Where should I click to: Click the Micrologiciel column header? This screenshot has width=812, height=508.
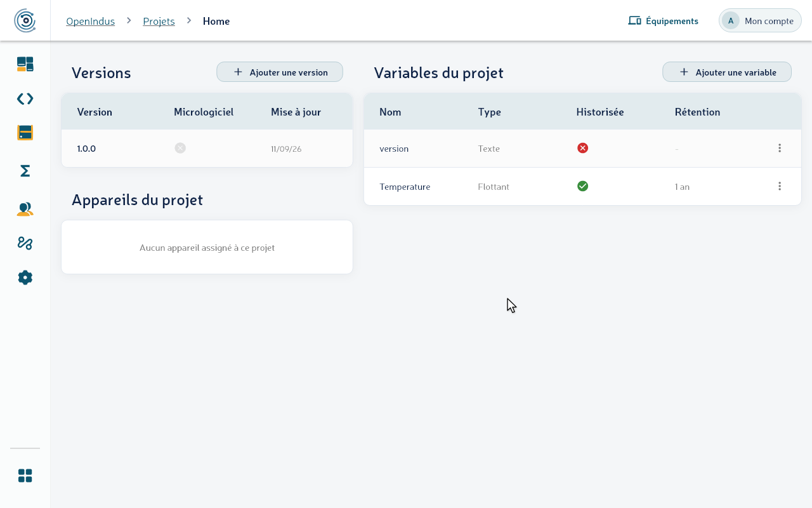click(204, 112)
